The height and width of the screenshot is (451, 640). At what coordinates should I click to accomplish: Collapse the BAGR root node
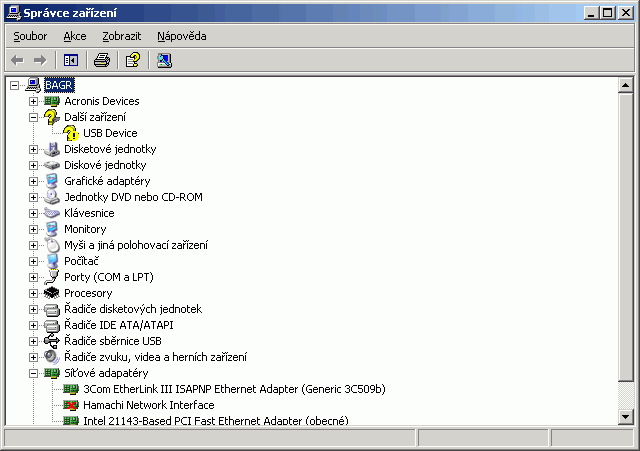(x=14, y=85)
